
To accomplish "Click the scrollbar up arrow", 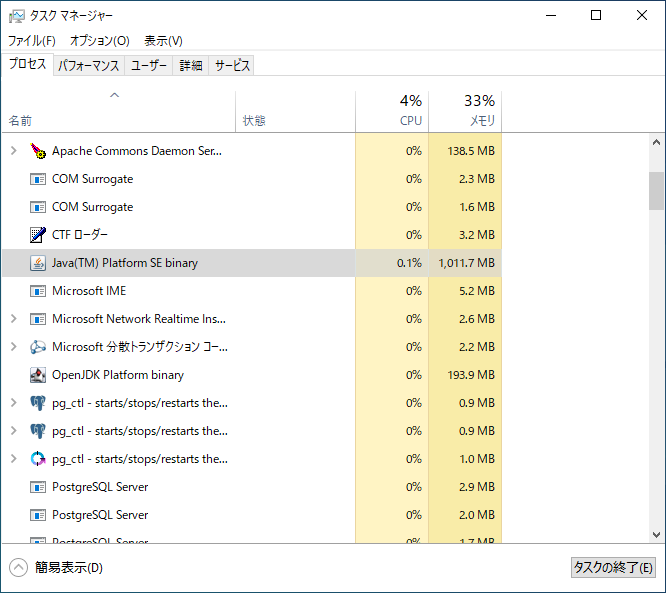I will [656, 142].
